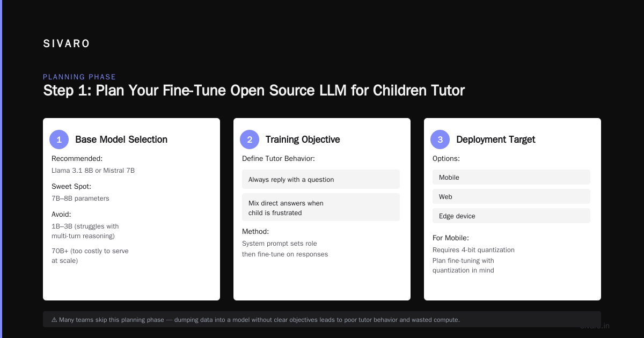Viewport: 644px width, 338px height.
Task: Click the Avoid: label
Action: [x=61, y=215]
